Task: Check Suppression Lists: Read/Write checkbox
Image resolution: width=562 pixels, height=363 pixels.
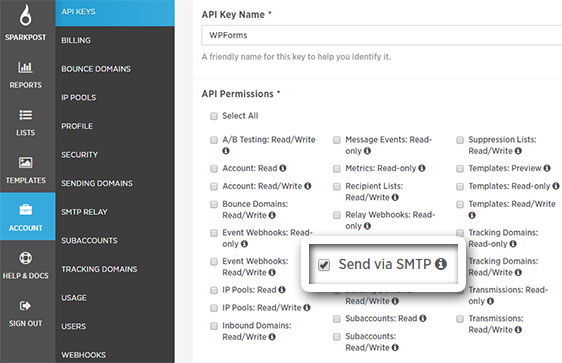Action: (x=460, y=140)
